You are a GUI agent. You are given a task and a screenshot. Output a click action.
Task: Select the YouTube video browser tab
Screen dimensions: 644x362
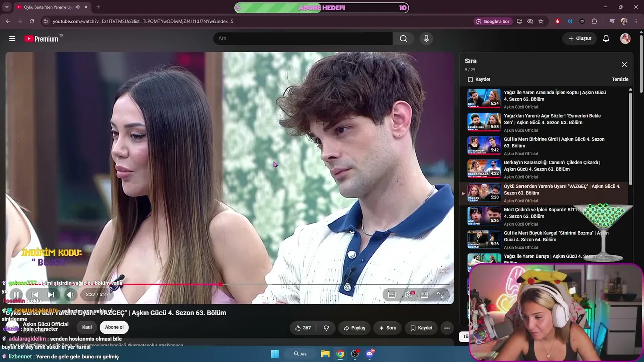click(x=51, y=7)
